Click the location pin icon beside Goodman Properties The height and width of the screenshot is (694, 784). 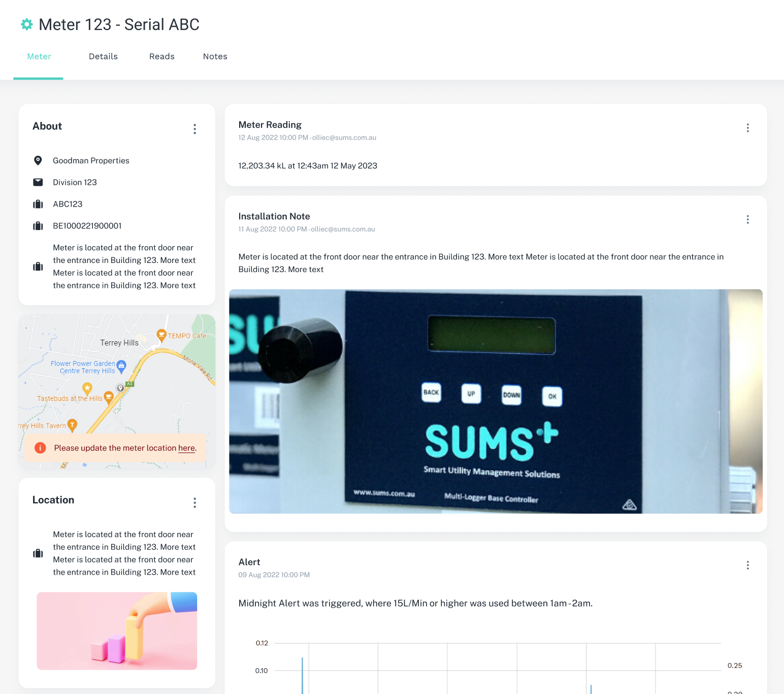point(38,160)
